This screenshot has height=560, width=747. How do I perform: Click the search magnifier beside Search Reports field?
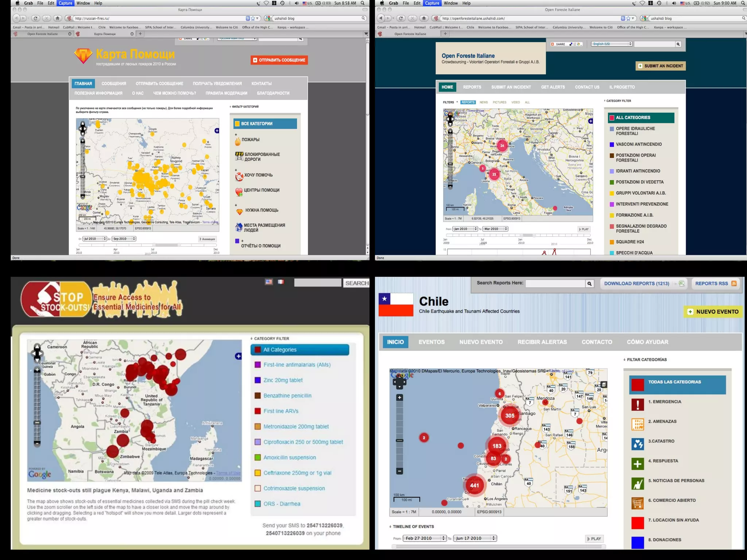pyautogui.click(x=589, y=284)
